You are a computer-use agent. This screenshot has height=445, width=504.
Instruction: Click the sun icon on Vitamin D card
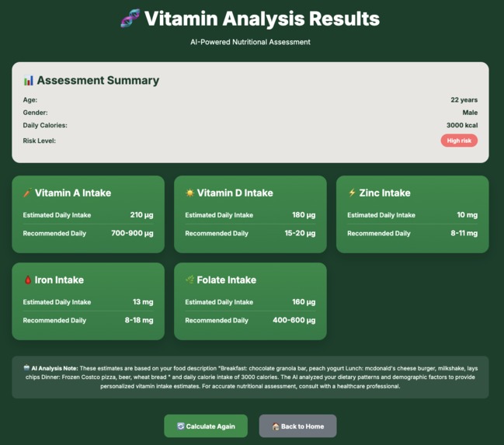pyautogui.click(x=190, y=193)
